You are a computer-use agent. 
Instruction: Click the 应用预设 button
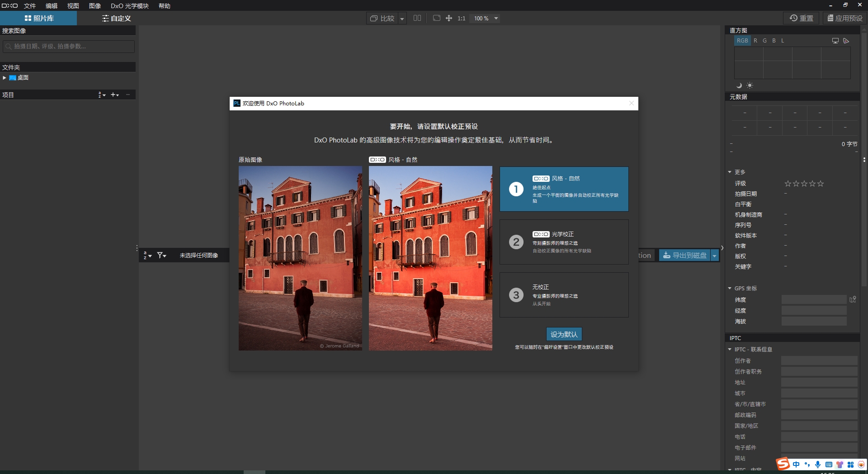(x=844, y=18)
